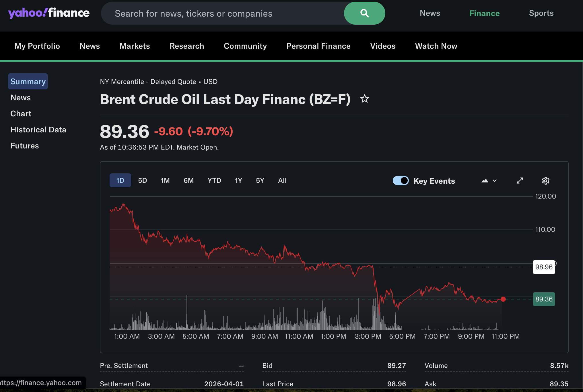Go to Historical Data section
Screen dimensions: 583x392
coord(38,130)
